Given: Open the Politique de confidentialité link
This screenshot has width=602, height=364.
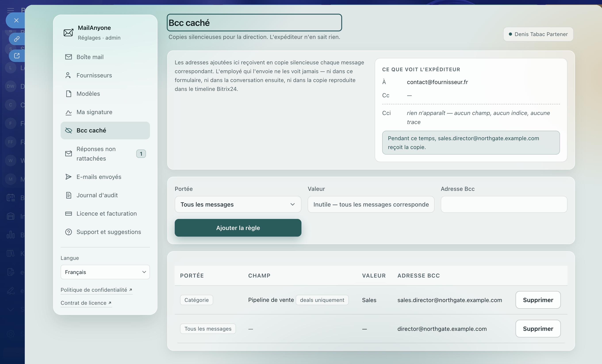Looking at the screenshot, I should click(96, 290).
